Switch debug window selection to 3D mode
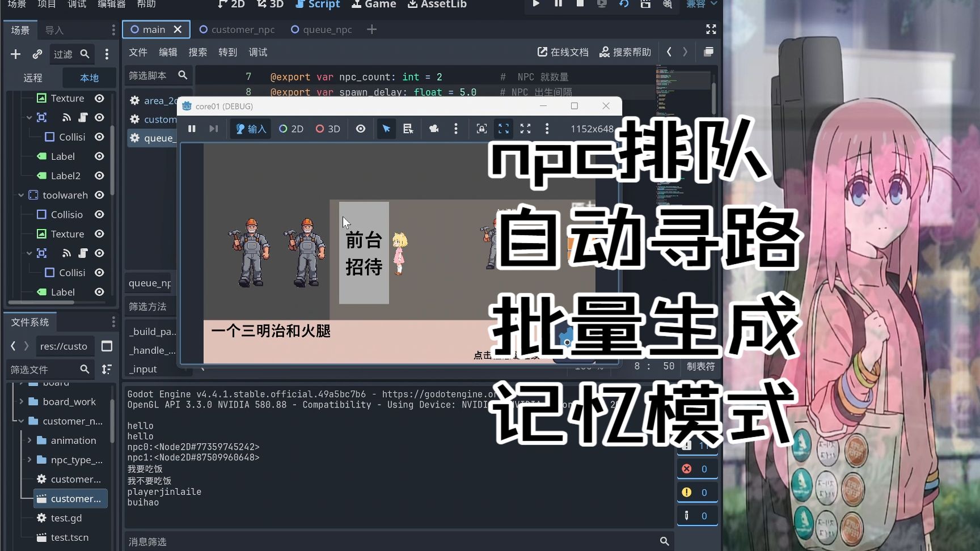Viewport: 980px width, 551px height. [328, 129]
